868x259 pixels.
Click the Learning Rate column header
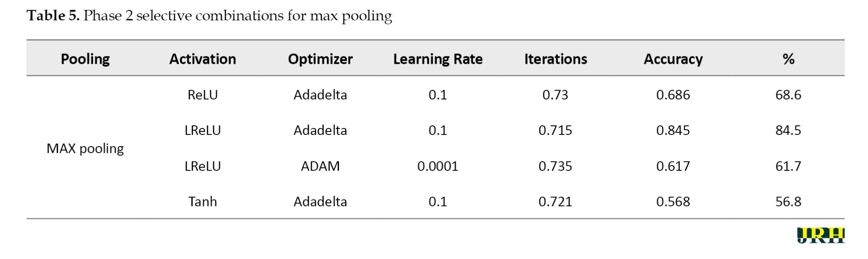click(x=437, y=59)
